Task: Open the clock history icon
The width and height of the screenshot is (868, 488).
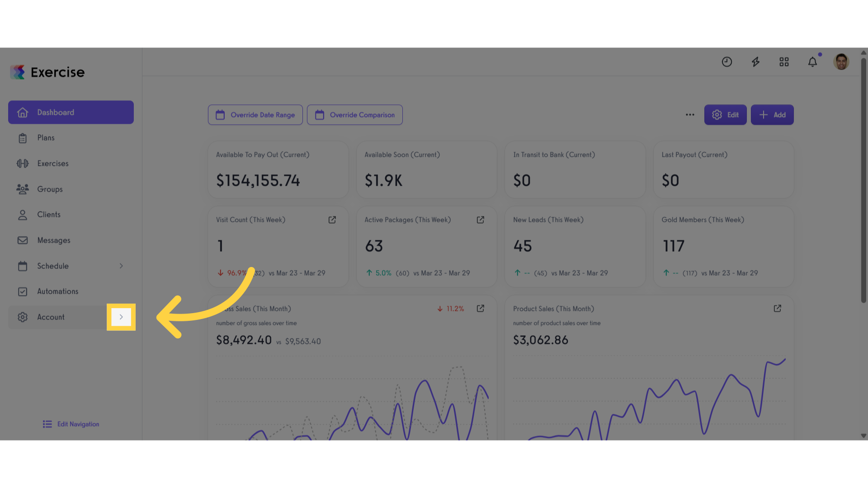Action: (726, 62)
